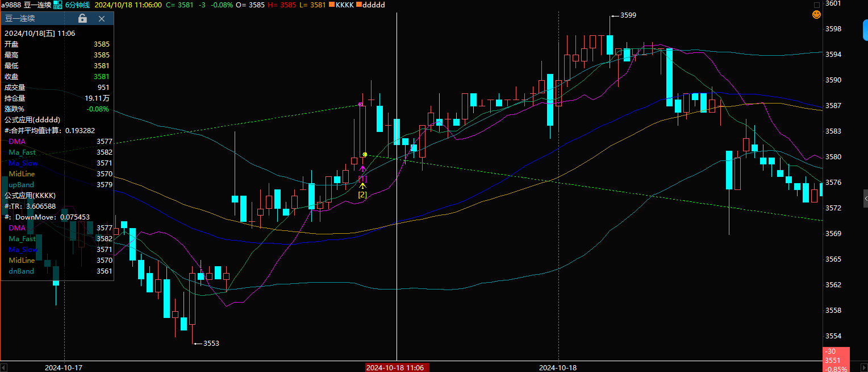The height and width of the screenshot is (372, 868).
Task: Click the small square box above smiley
Action: (816, 5)
